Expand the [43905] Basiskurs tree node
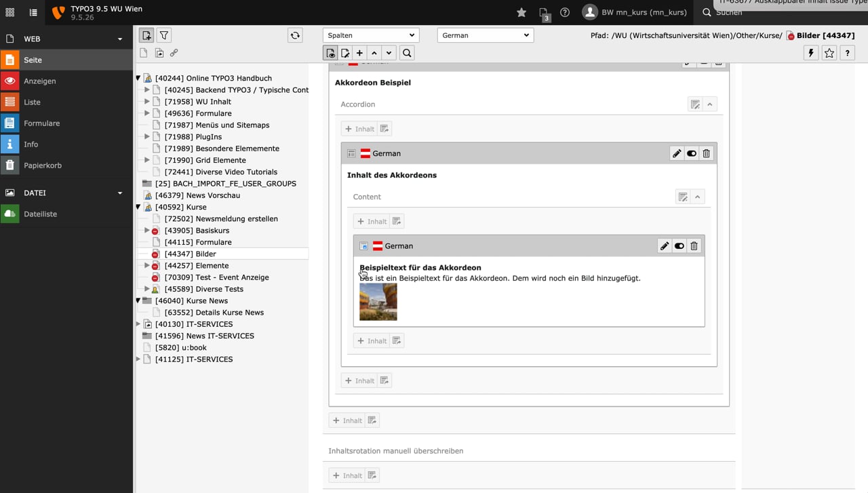868x493 pixels. click(146, 231)
